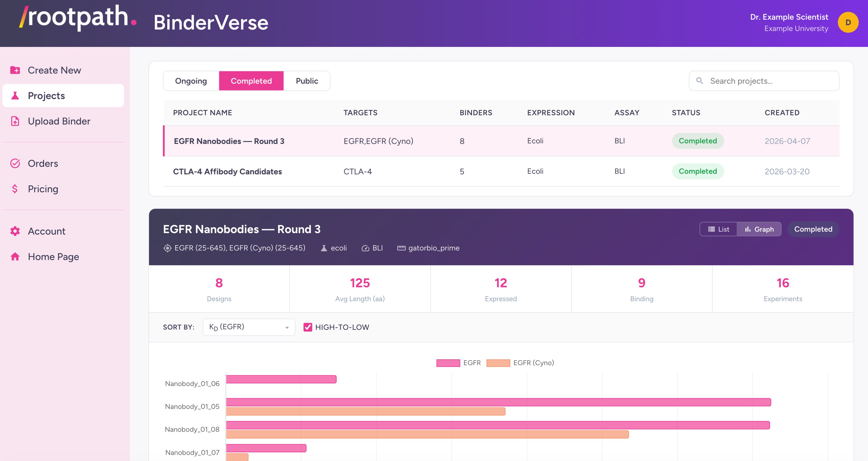
Task: Click the Home Page house icon
Action: tap(15, 257)
